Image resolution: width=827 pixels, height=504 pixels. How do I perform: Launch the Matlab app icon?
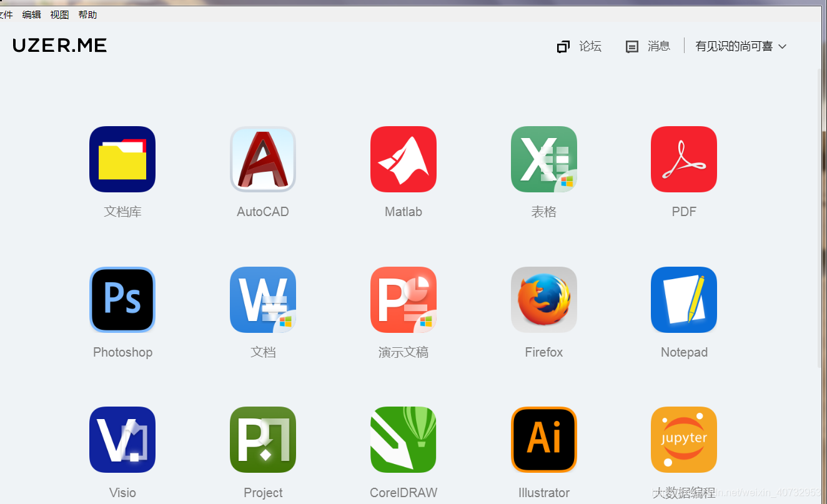[404, 159]
